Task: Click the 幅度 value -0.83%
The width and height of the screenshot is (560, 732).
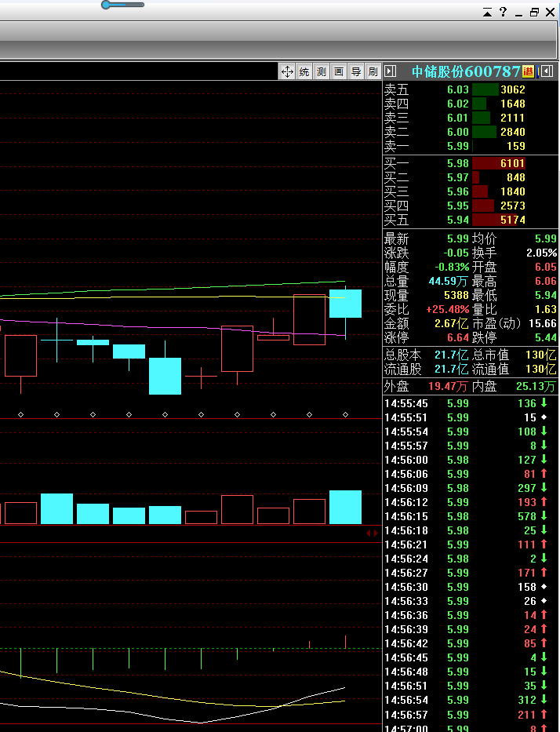Action: (453, 267)
